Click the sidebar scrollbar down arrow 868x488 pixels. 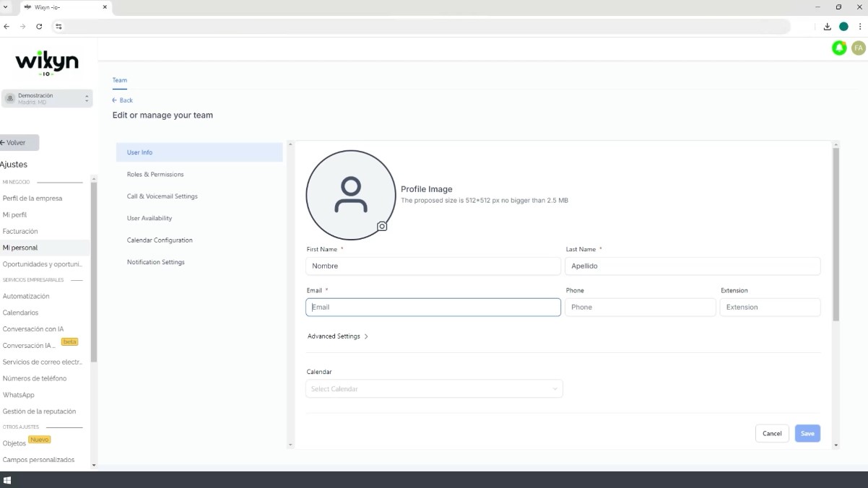pyautogui.click(x=94, y=466)
